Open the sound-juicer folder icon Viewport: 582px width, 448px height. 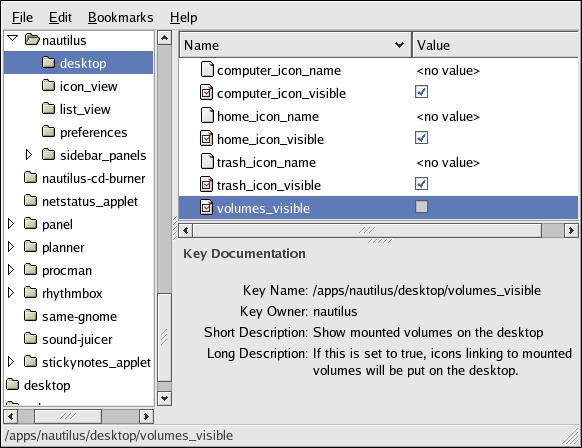tap(30, 339)
